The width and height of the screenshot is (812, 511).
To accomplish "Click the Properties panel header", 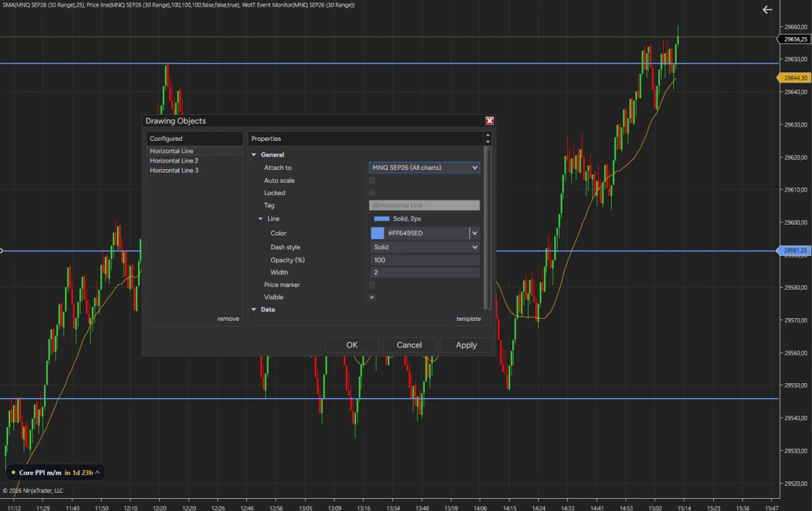I will 365,139.
